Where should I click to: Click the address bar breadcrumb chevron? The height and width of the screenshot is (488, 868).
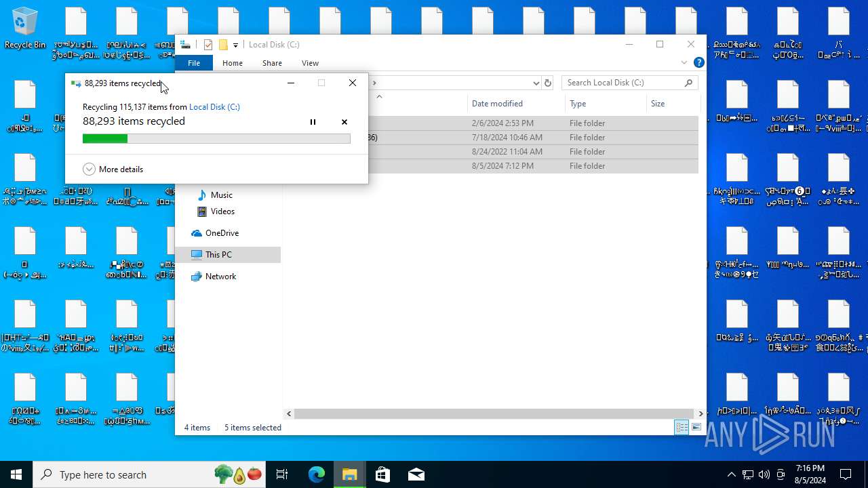click(x=374, y=83)
